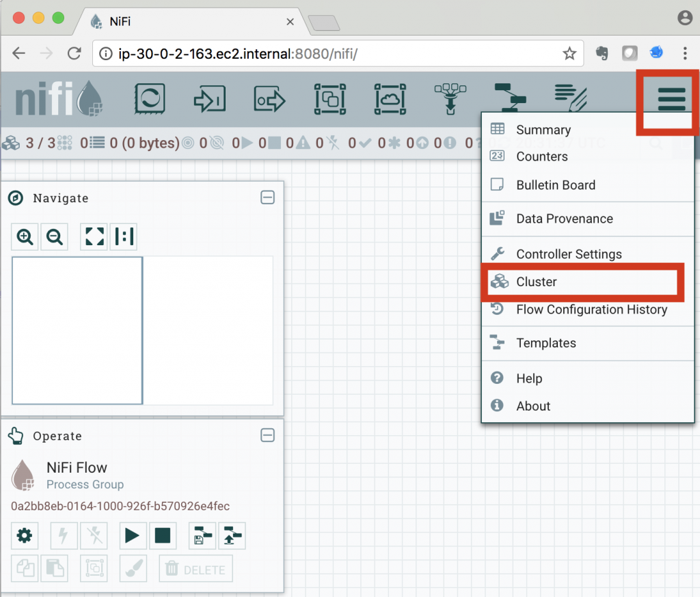Click the Remote Process Group cloud icon
This screenshot has width=700, height=597.
[x=390, y=99]
